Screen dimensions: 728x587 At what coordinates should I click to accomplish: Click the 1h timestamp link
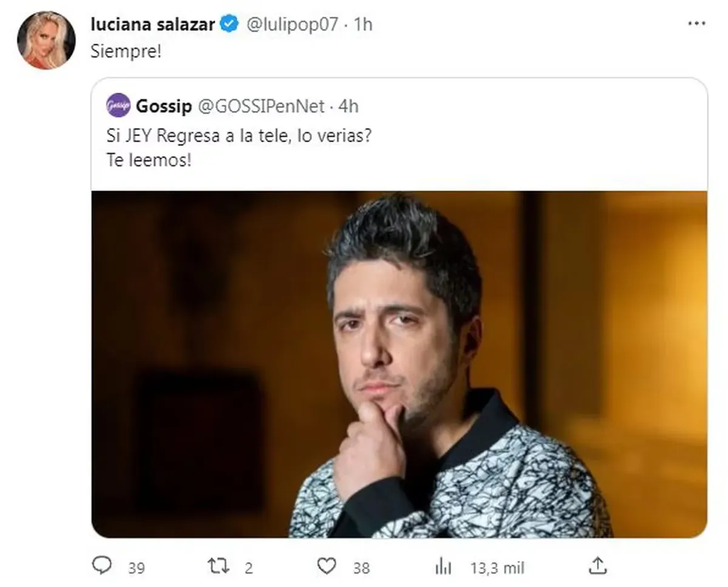pos(363,24)
